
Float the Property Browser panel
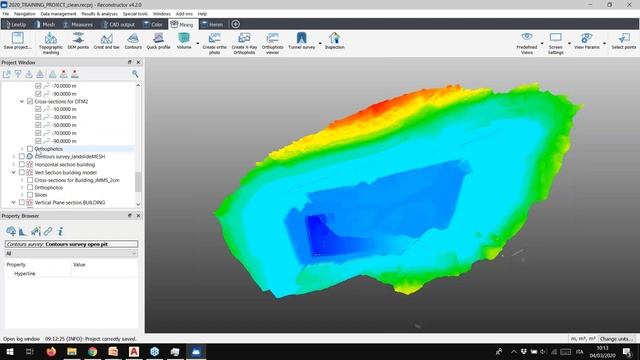click(129, 216)
